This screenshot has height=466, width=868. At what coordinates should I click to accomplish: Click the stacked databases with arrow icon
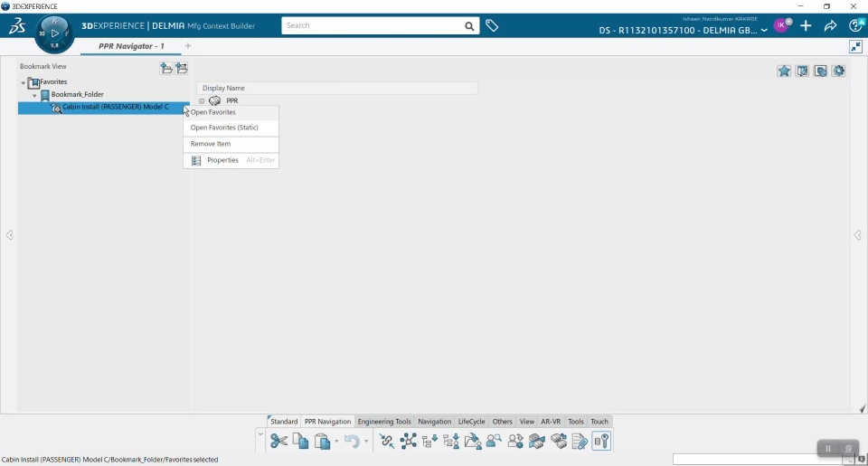pyautogui.click(x=537, y=441)
